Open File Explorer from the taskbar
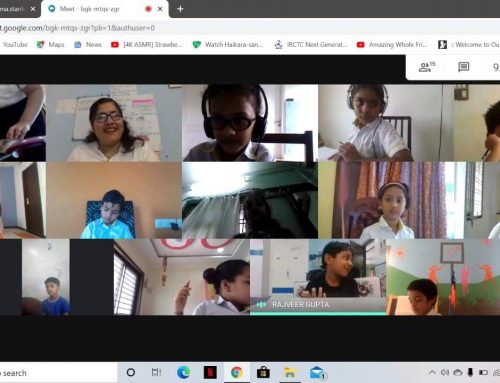Screen dimensions: 500x383 (x=290, y=372)
